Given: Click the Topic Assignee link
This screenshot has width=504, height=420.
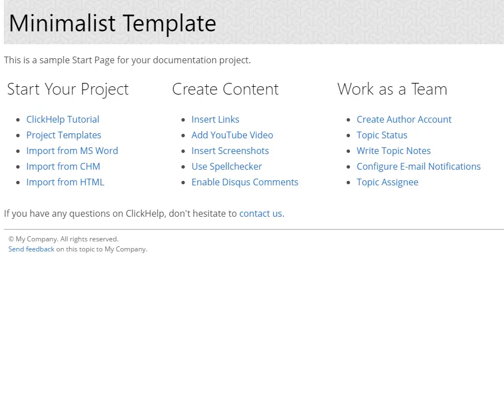Looking at the screenshot, I should 388,182.
